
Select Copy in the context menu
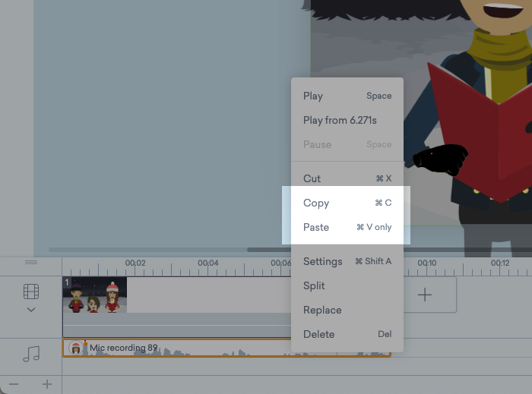(347, 203)
